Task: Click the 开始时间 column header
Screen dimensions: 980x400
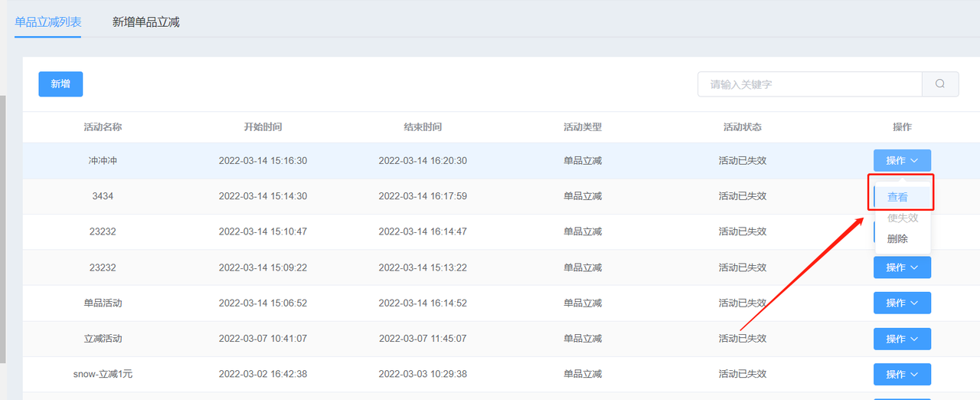Action: pos(263,127)
